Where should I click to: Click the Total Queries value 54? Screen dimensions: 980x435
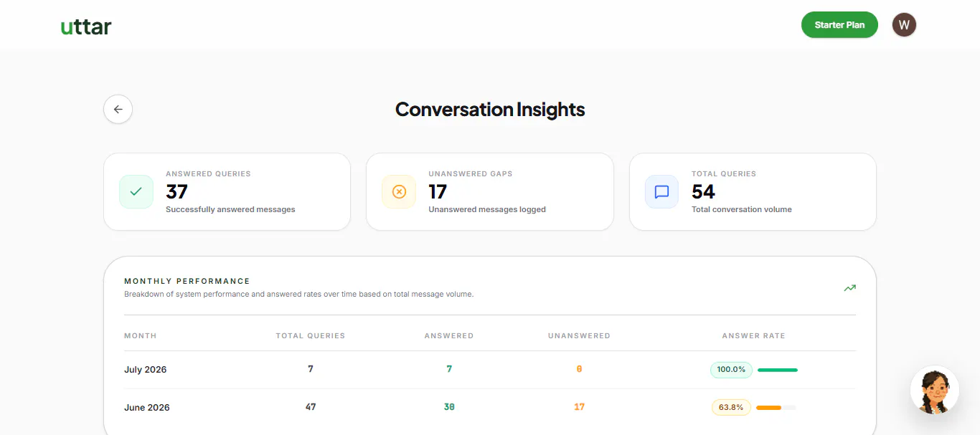pos(703,191)
